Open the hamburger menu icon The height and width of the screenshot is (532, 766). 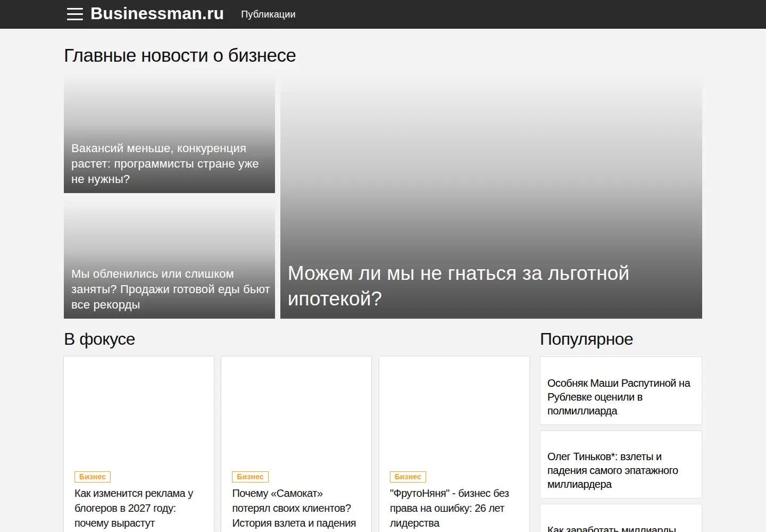tap(75, 14)
